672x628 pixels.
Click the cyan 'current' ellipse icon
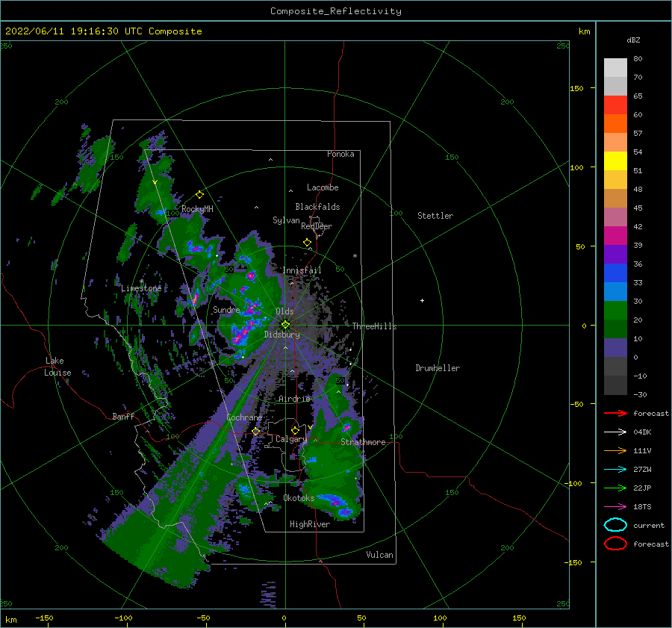[x=615, y=525]
